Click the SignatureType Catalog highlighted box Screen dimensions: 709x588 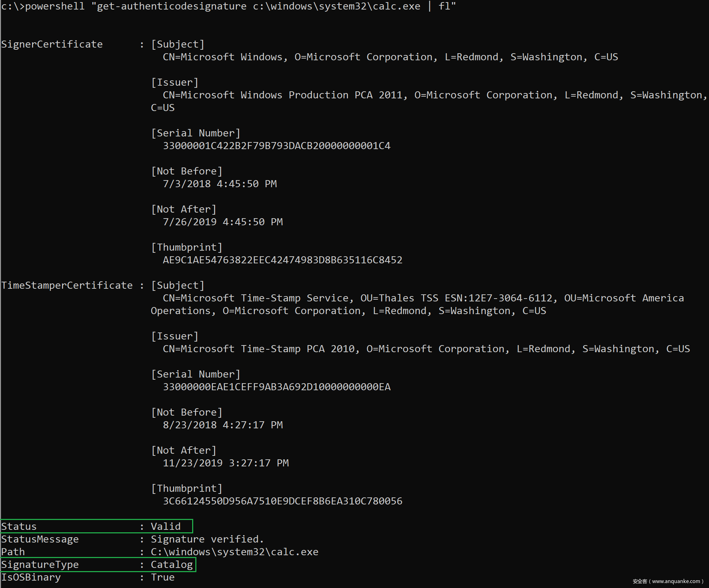pyautogui.click(x=98, y=564)
